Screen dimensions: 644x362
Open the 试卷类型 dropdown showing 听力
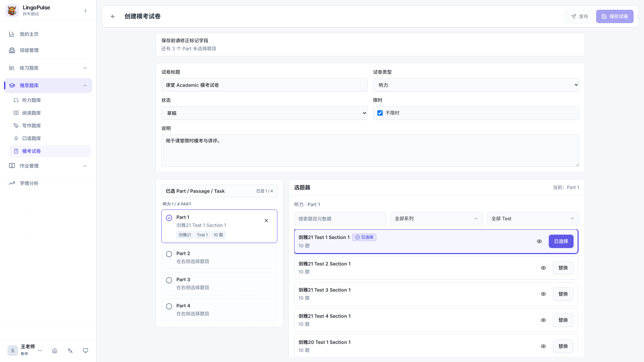point(476,85)
